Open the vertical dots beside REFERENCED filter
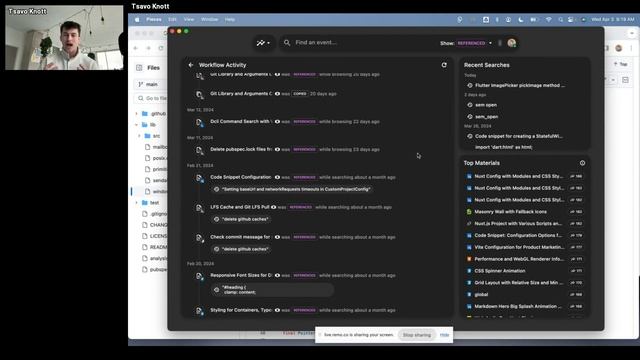This screenshot has height=360, width=640. pyautogui.click(x=500, y=43)
